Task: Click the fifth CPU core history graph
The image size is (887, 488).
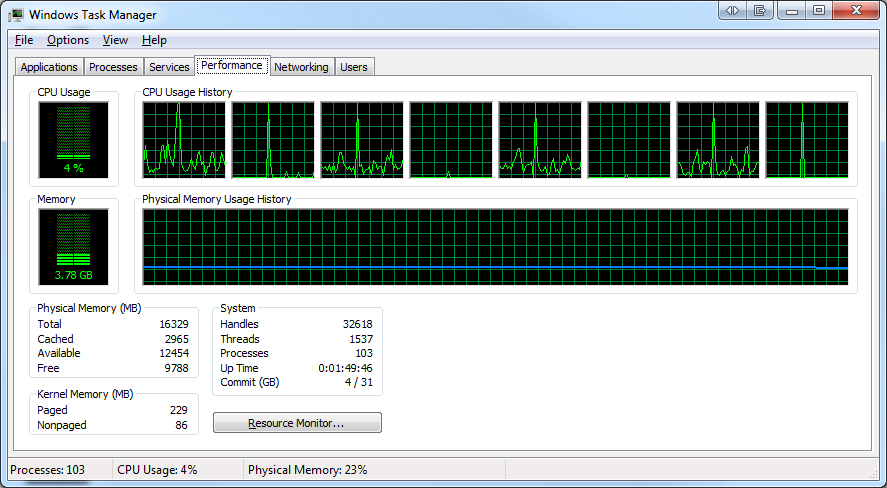Action: pos(540,140)
